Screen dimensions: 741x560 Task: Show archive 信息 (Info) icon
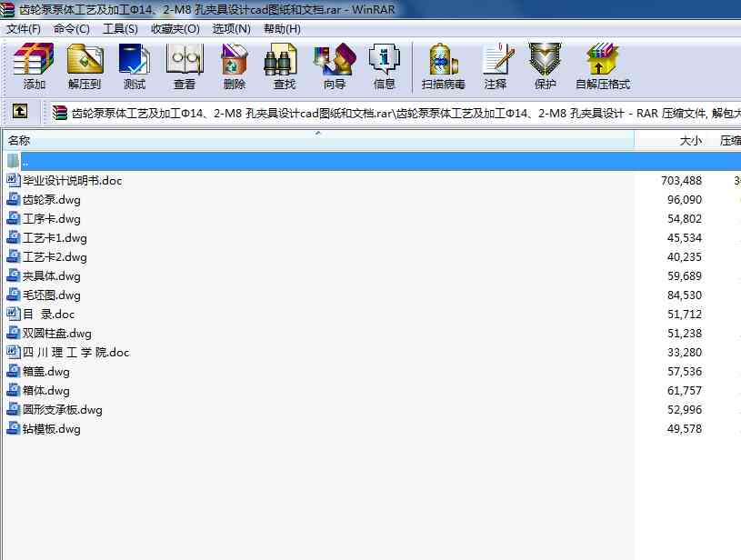pos(385,65)
